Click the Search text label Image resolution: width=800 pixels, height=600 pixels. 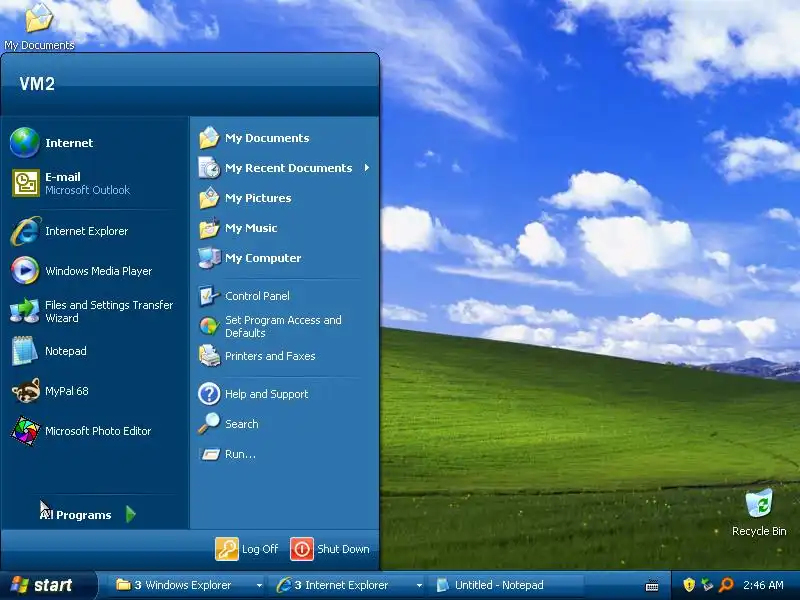(241, 424)
